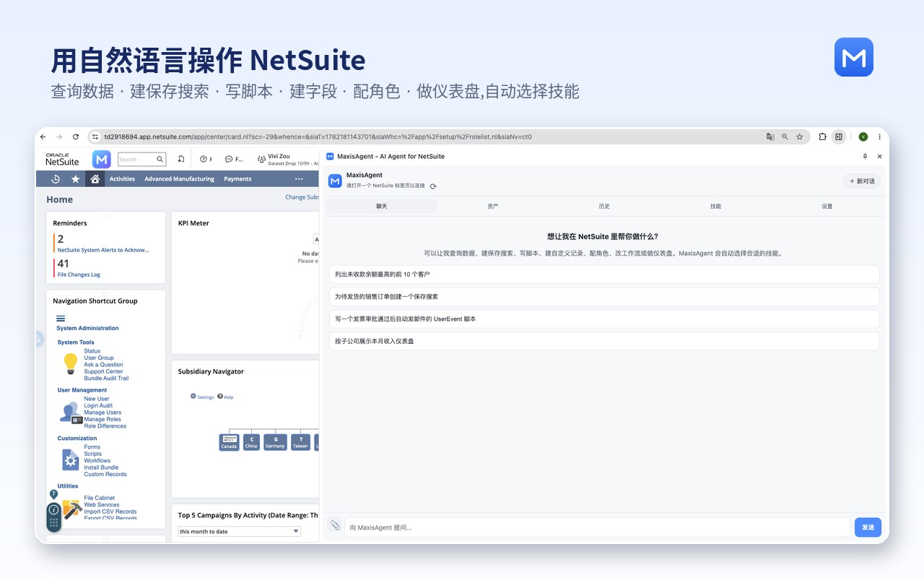Open the Login Audit link
This screenshot has width=924, height=578.
[x=98, y=405]
